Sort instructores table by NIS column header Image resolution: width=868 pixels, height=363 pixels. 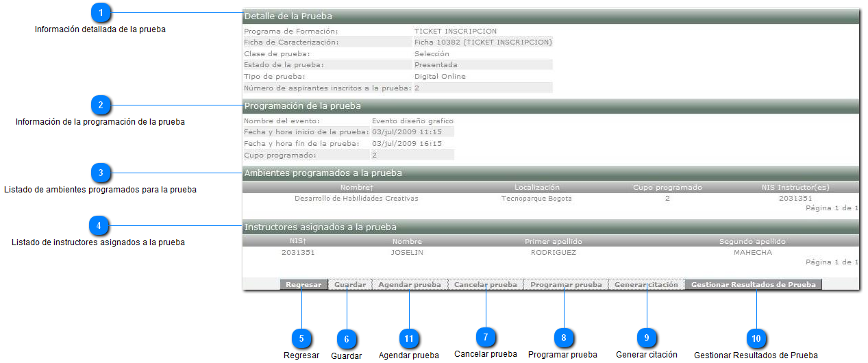point(298,242)
